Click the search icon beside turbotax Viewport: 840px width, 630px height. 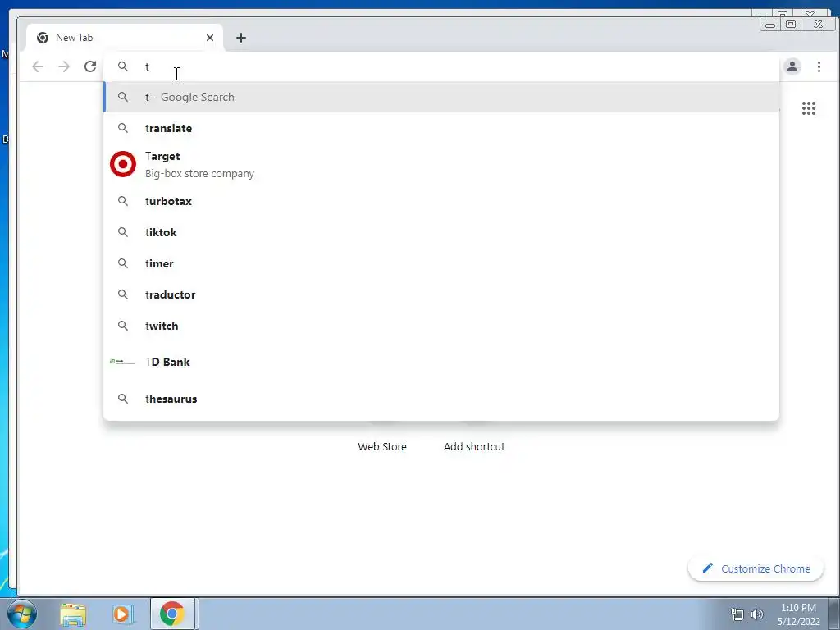tap(123, 201)
